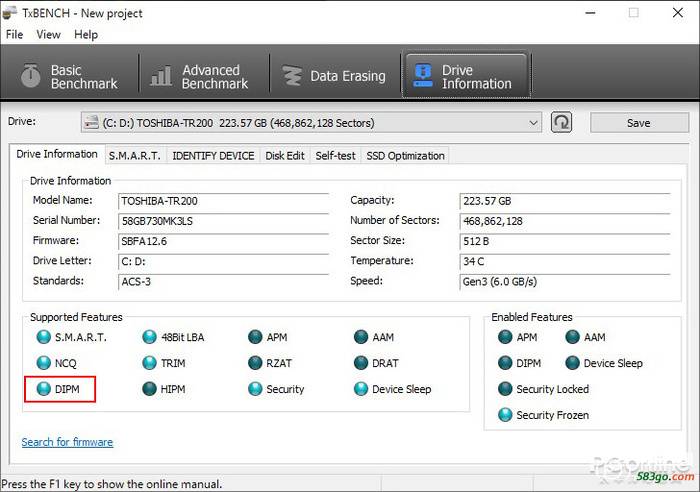This screenshot has width=700, height=492.
Task: Click the S.M.A.R.T. supported feature indicator
Action: [x=43, y=337]
